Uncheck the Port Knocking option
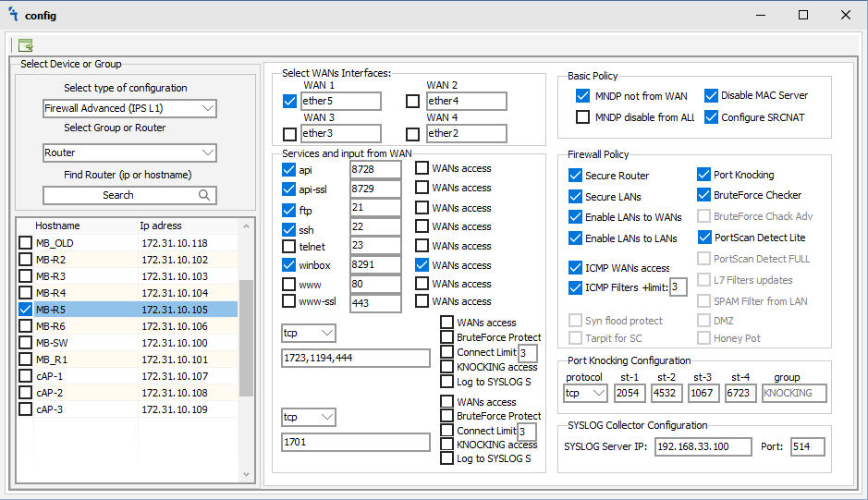 [x=703, y=175]
